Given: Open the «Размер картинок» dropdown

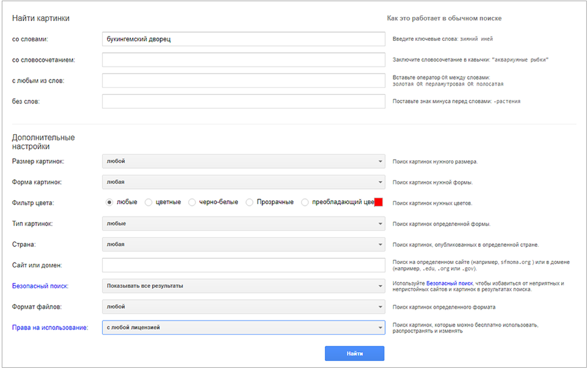Looking at the screenshot, I should point(243,161).
